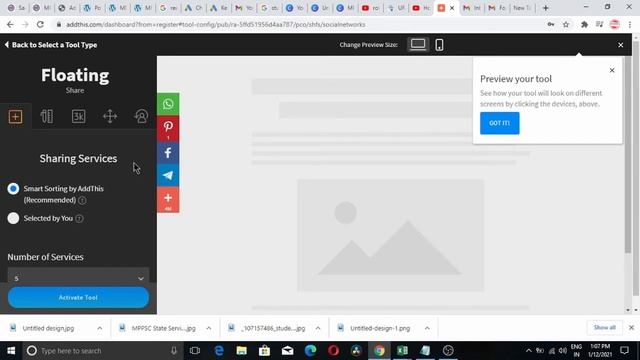Open Task View on the taskbar
This screenshot has height=360, width=640.
[195, 351]
